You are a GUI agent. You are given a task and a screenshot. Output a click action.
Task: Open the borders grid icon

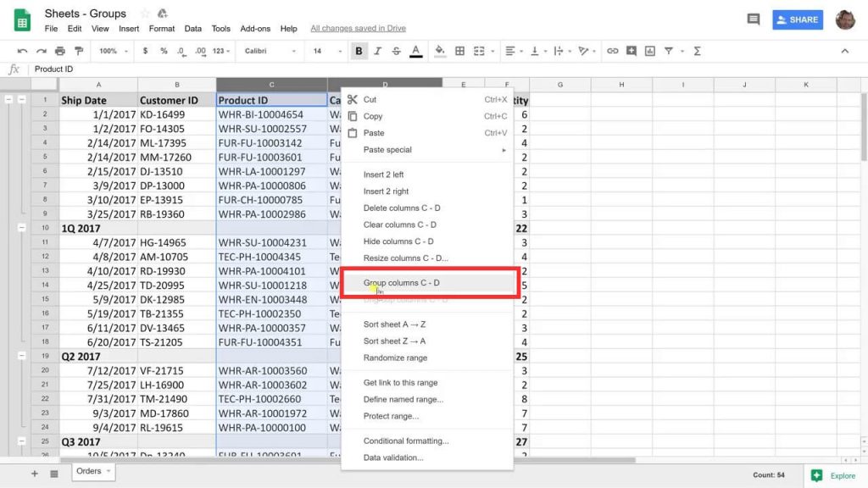coord(459,51)
